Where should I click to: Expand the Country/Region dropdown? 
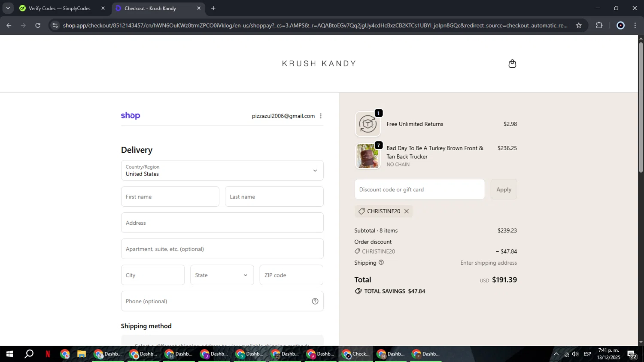tap(222, 170)
